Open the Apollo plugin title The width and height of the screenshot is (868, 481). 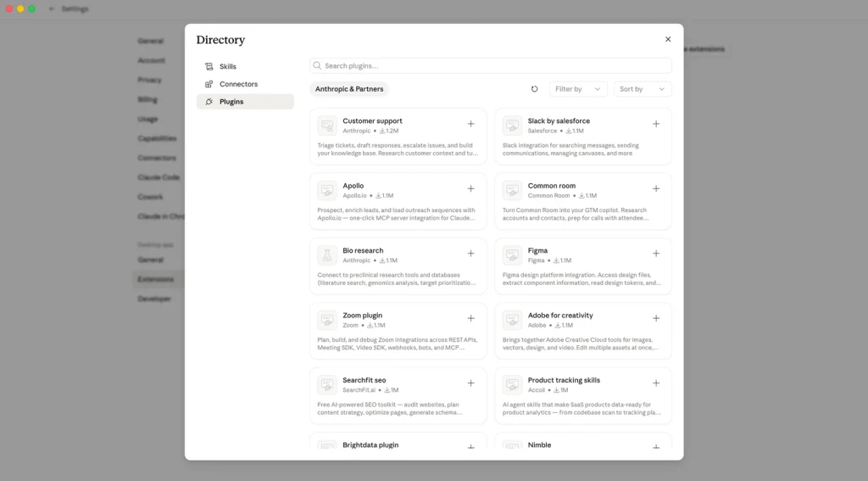(353, 186)
